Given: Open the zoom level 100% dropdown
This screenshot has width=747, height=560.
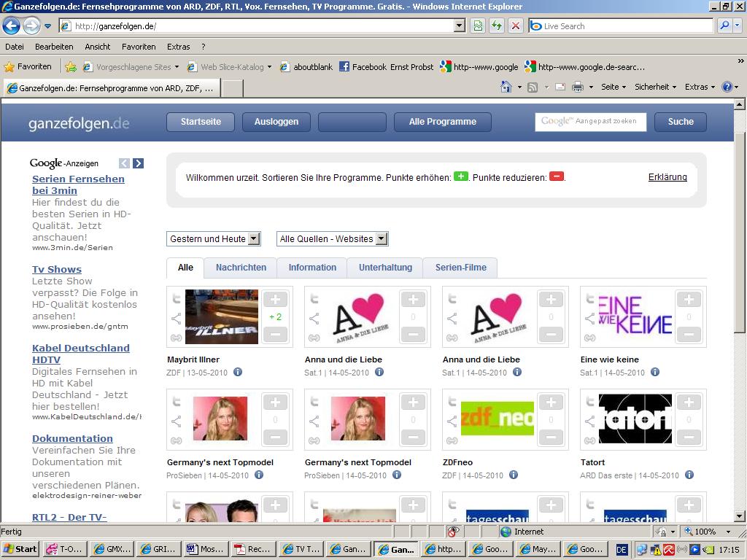Looking at the screenshot, I should [x=728, y=532].
